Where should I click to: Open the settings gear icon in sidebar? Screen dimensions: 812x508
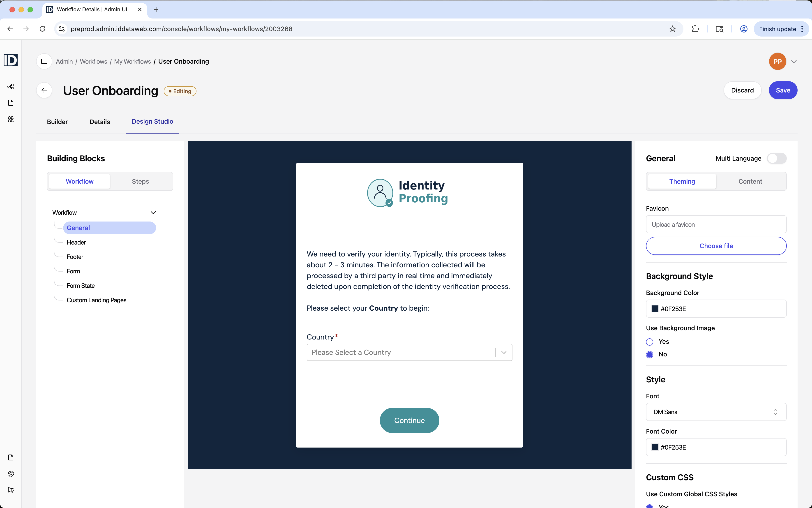(x=11, y=474)
